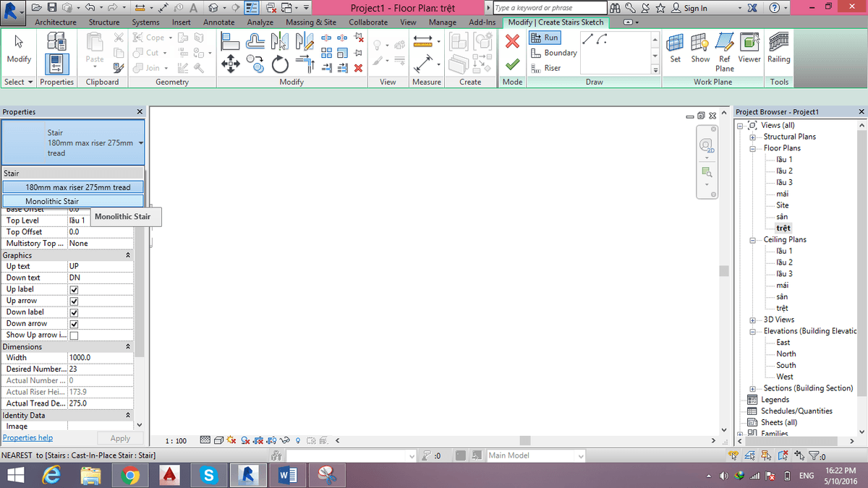Activate the Modify arrow tool
This screenshot has height=488, width=868.
click(19, 48)
